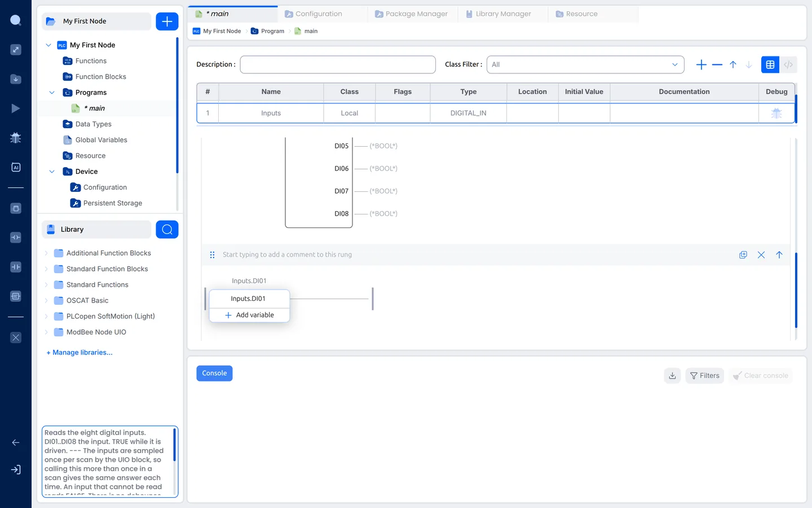Viewport: 812px width, 508px height.
Task: Click the download icon in the left sidebar
Action: 16,79
